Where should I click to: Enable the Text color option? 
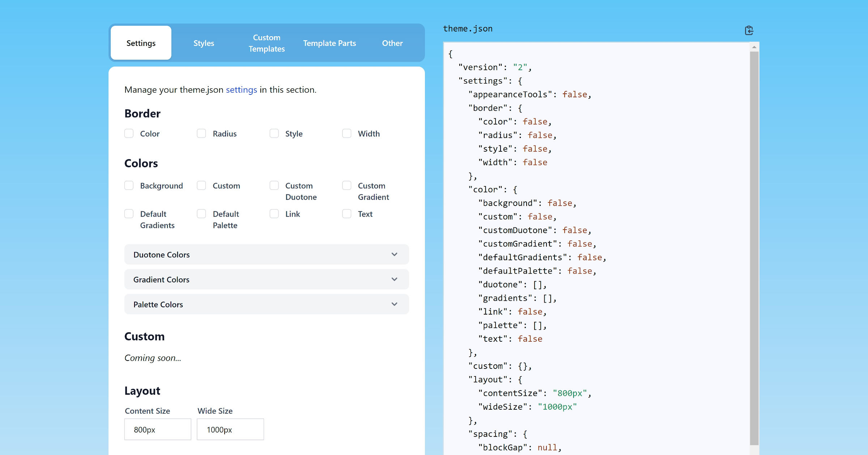[x=346, y=214]
